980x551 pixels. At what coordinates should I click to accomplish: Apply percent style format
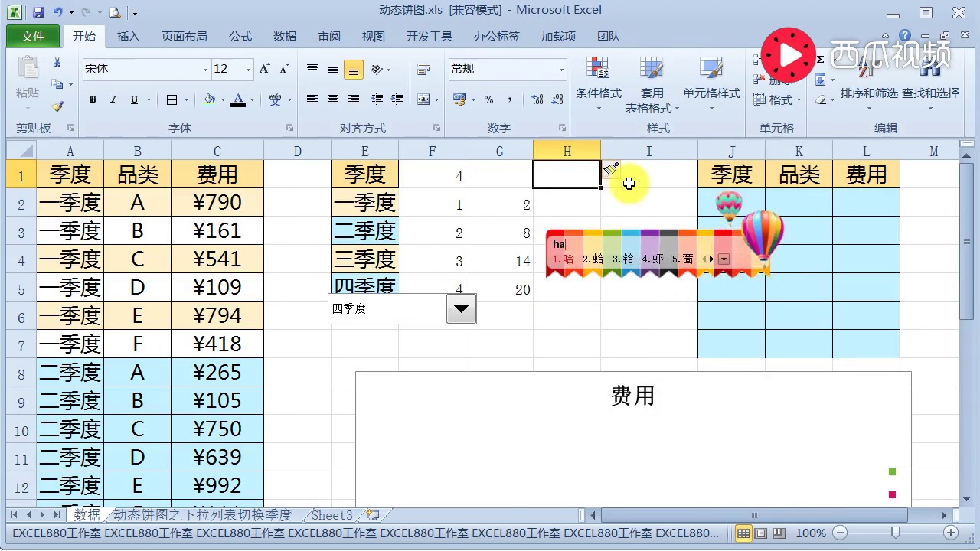488,99
